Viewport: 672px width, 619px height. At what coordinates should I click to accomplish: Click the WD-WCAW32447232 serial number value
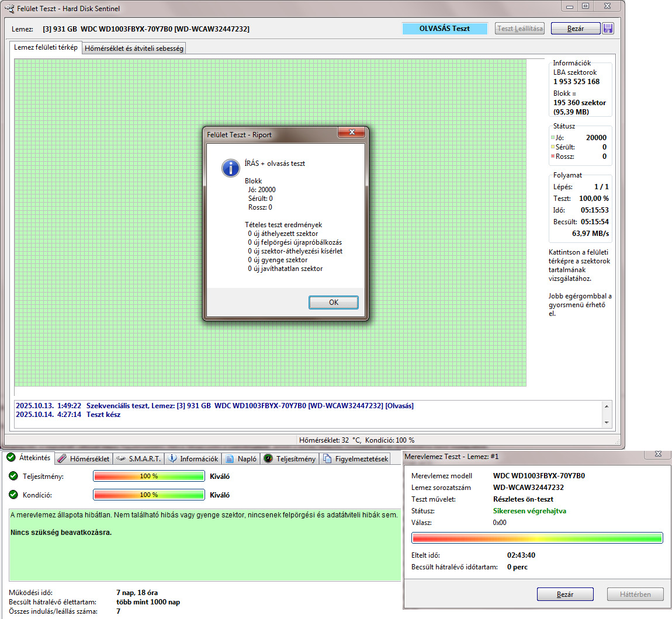[528, 488]
